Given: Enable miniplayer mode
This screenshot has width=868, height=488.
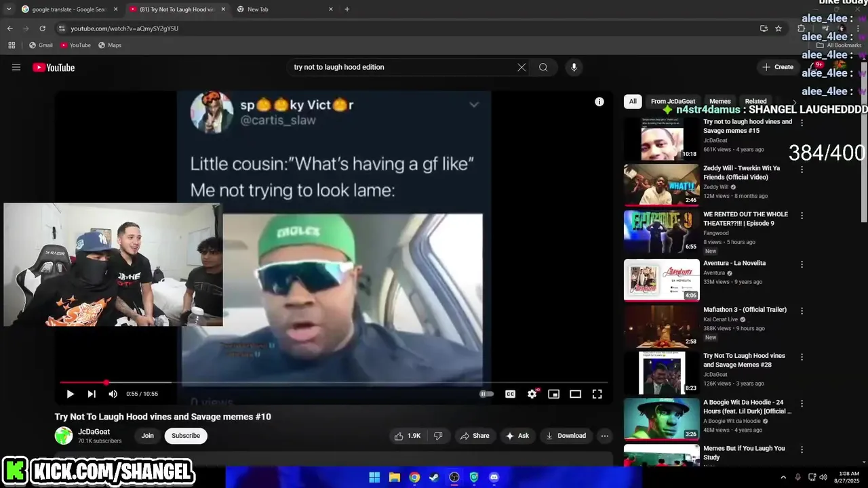Looking at the screenshot, I should pos(553,394).
